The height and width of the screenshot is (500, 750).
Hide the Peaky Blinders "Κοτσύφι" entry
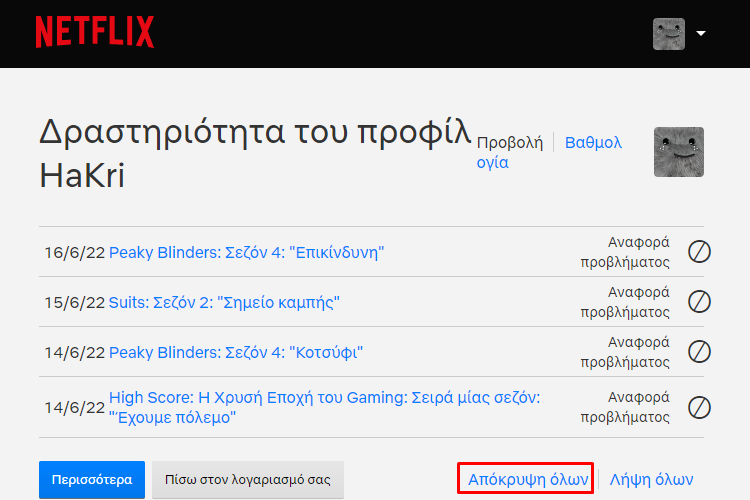(x=699, y=352)
